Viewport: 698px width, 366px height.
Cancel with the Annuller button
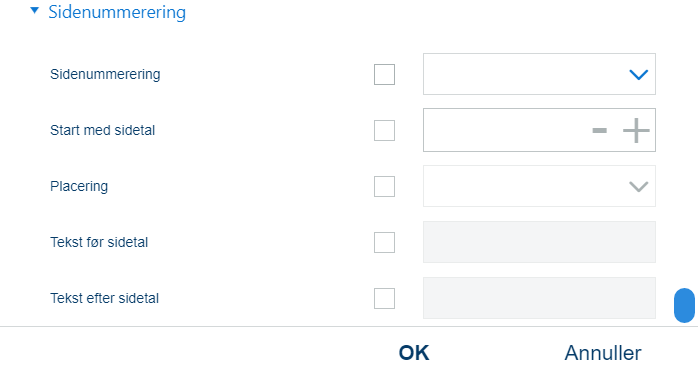(603, 353)
